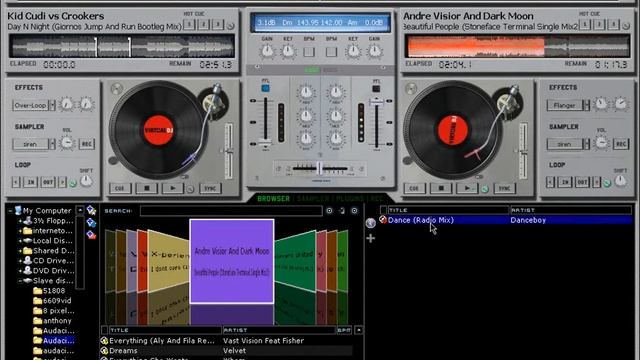The image size is (640, 360).
Task: Switch to the SAMPLER tab
Action: pos(313,199)
